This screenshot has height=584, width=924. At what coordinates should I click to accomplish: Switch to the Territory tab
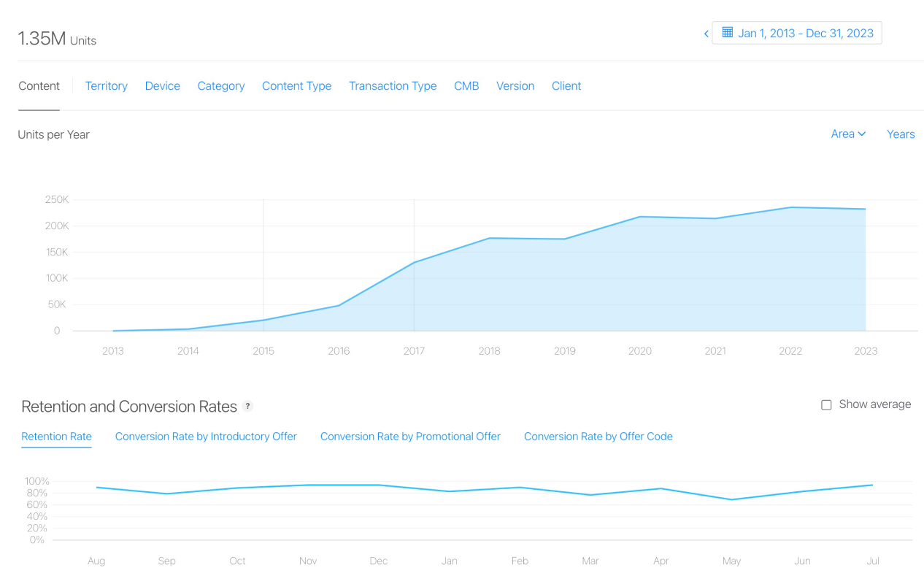tap(106, 86)
